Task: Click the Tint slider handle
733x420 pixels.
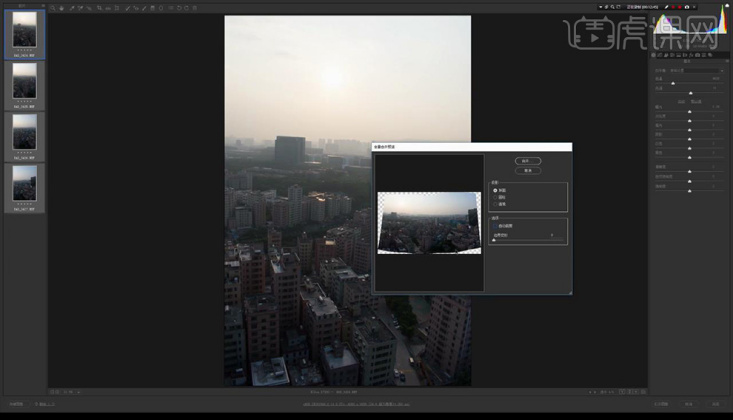Action: [x=690, y=93]
